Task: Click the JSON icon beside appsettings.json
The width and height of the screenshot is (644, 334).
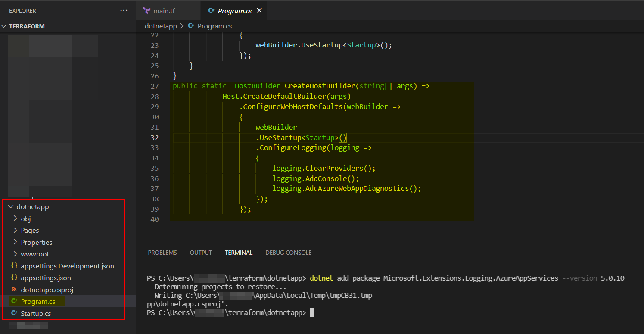Action: coord(14,278)
